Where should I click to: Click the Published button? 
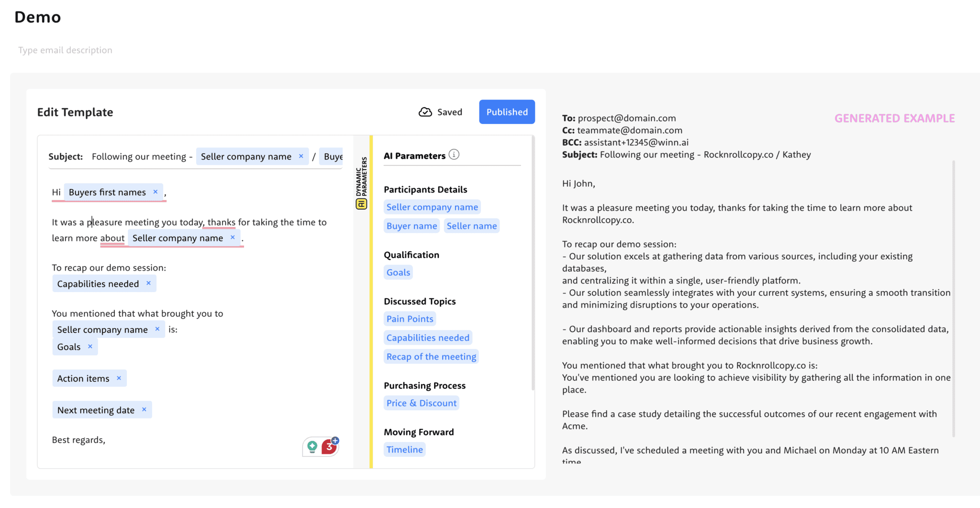pos(507,112)
